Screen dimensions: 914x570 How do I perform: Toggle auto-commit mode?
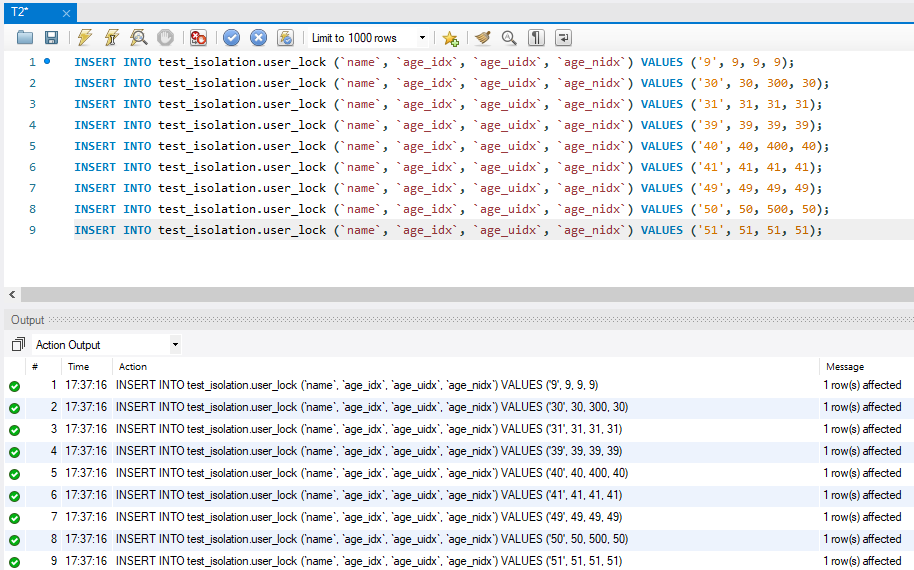[x=285, y=38]
